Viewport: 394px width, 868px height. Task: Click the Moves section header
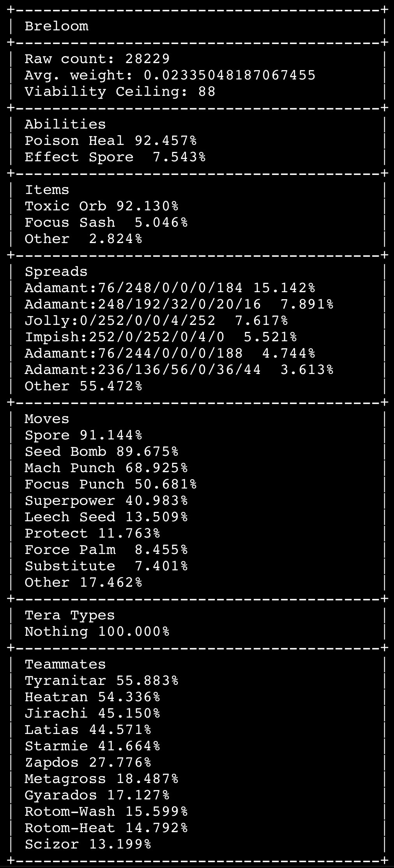(x=47, y=419)
